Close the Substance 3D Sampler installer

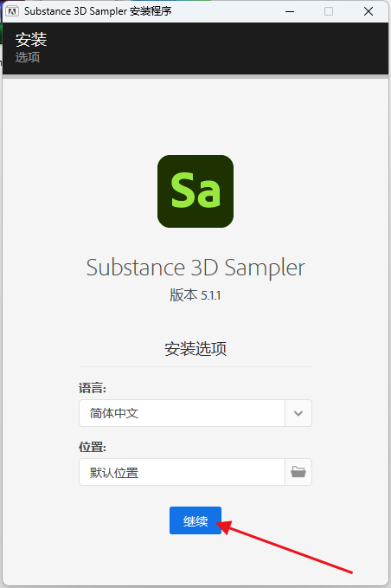[x=369, y=11]
